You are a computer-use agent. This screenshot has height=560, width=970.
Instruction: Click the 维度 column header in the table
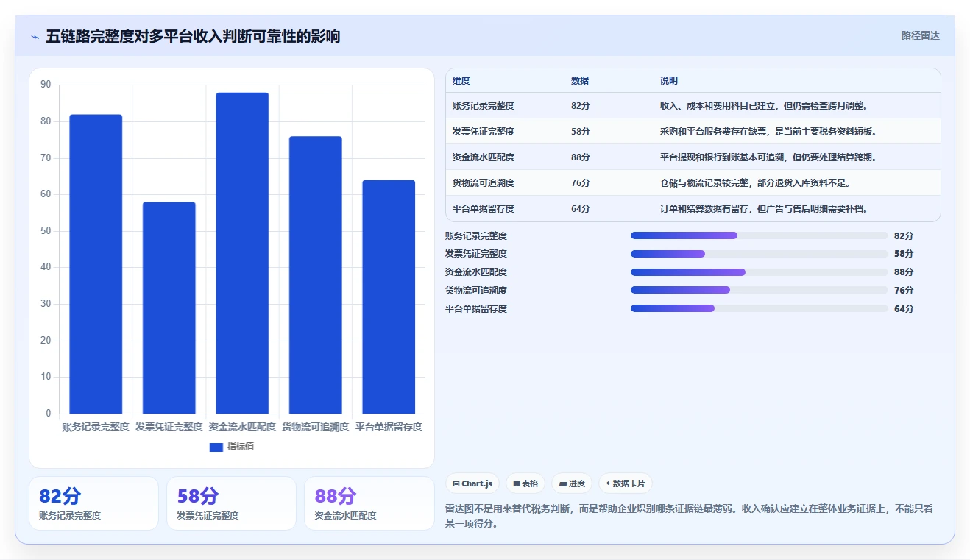(x=461, y=81)
